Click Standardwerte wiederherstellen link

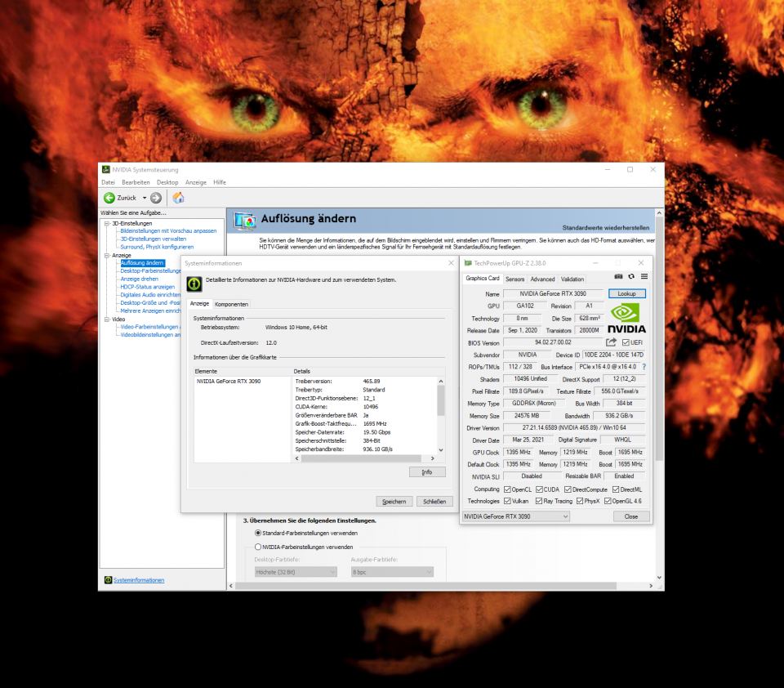pyautogui.click(x=606, y=228)
